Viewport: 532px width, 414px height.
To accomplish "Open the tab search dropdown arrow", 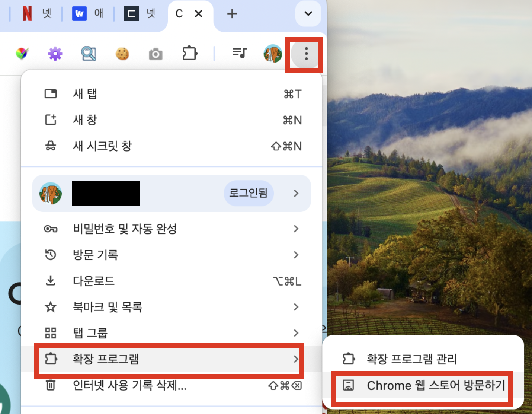I will click(308, 14).
